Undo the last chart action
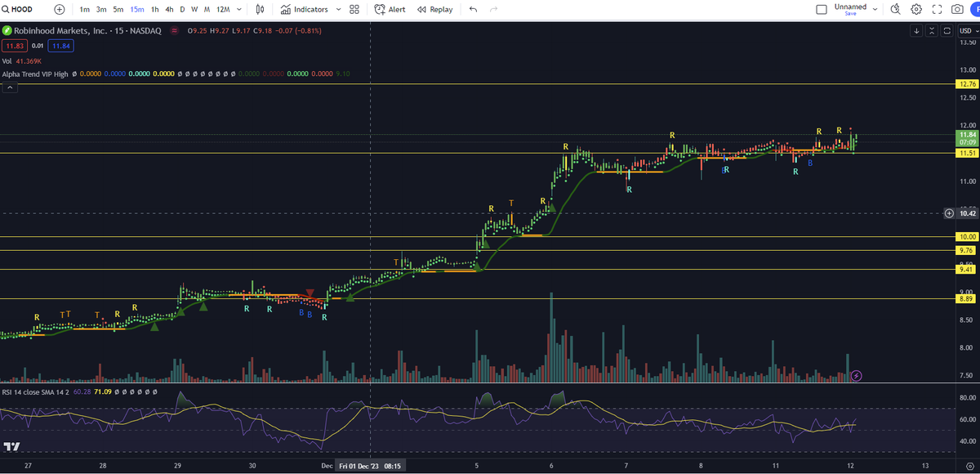 pos(474,9)
